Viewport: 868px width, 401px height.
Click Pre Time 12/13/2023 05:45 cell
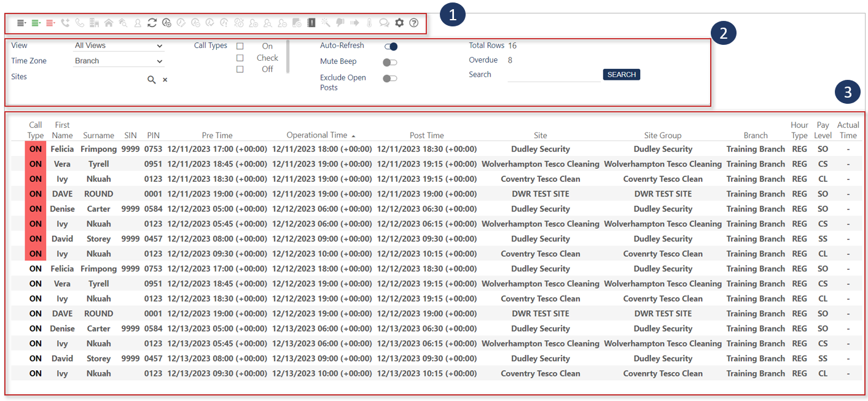pyautogui.click(x=217, y=344)
